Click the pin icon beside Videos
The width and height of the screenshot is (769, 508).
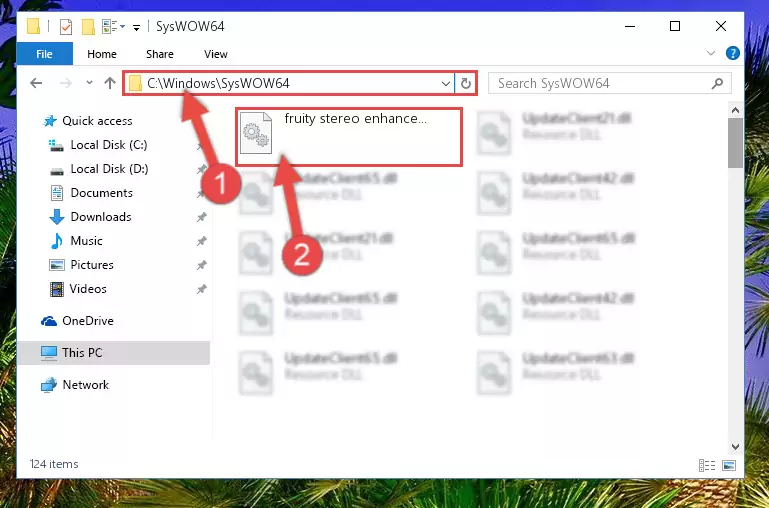click(202, 289)
